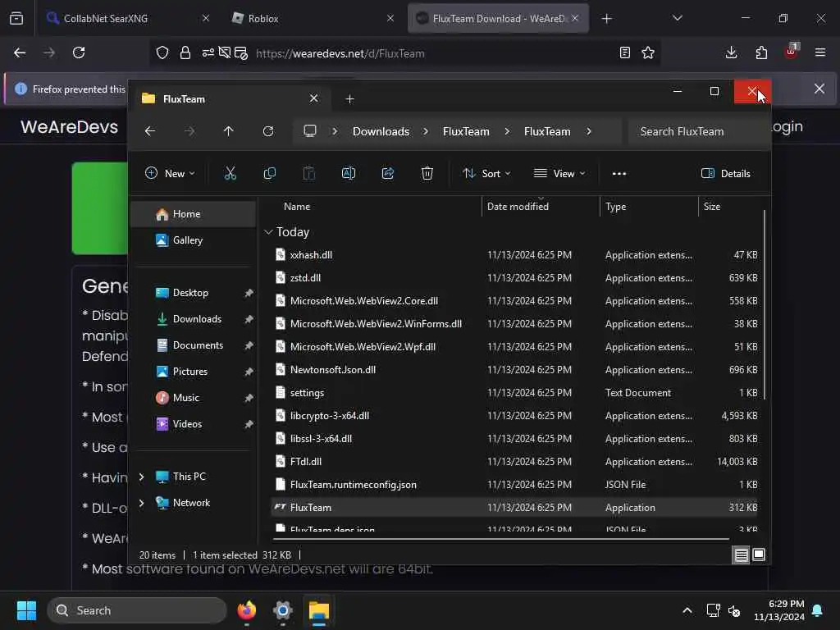Viewport: 840px width, 630px height.
Task: Open Pictures quick access folder
Action: click(x=193, y=372)
